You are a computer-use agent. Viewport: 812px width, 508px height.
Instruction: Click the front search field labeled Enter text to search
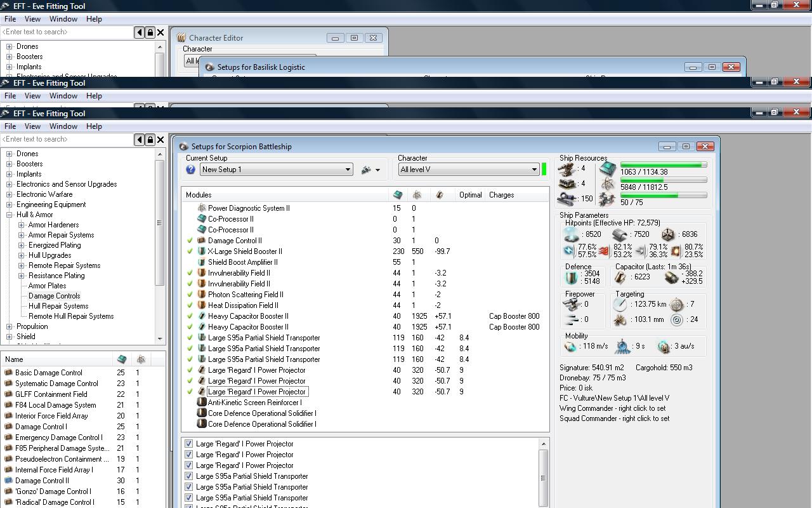67,139
